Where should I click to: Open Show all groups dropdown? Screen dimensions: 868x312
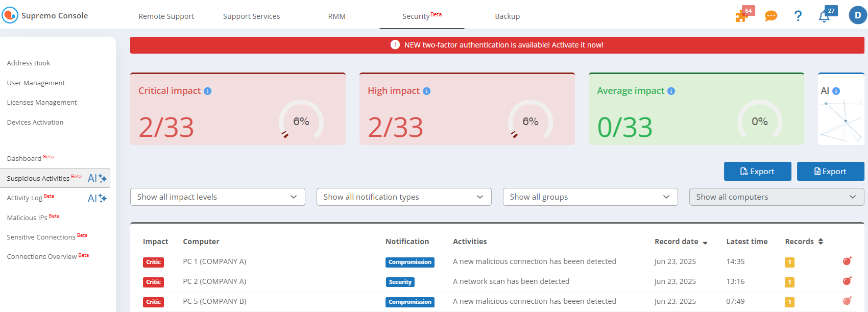point(590,197)
